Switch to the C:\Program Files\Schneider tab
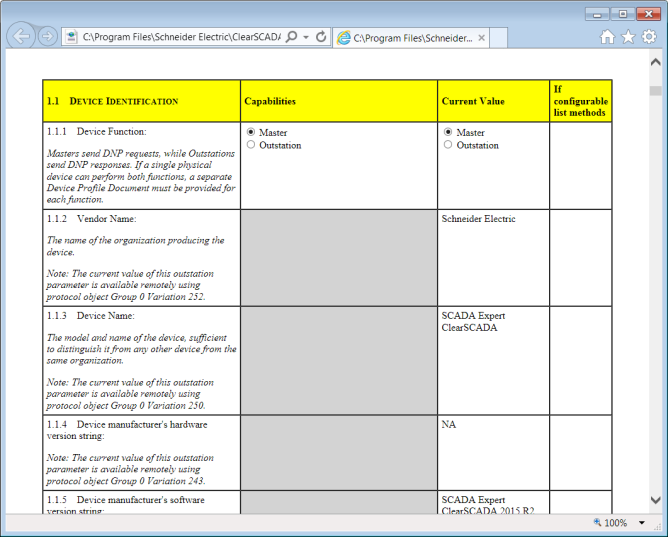Screen dimensions: 668x537 click(x=410, y=38)
